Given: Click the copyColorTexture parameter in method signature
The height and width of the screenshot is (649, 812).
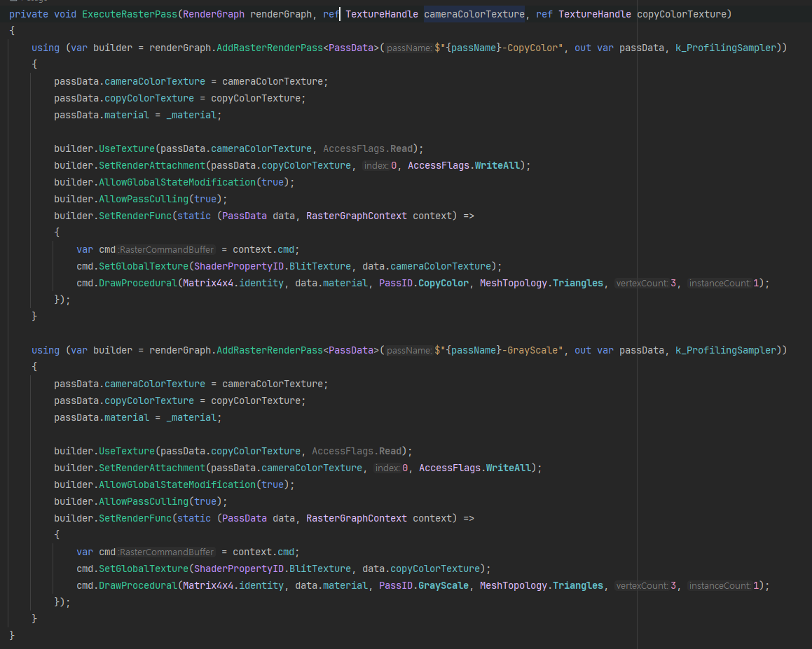Looking at the screenshot, I should [682, 14].
